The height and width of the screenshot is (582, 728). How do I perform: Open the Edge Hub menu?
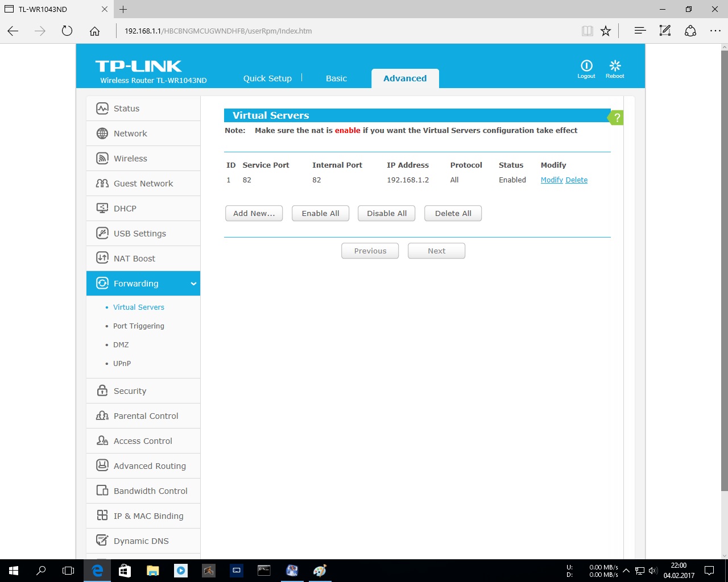[x=640, y=31]
